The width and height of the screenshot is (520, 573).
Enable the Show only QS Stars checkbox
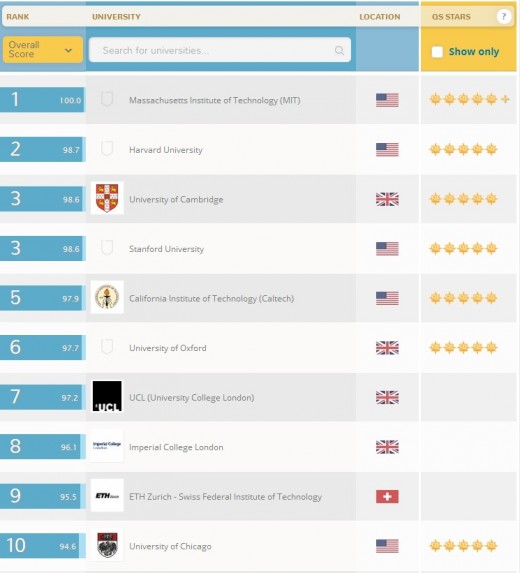437,52
